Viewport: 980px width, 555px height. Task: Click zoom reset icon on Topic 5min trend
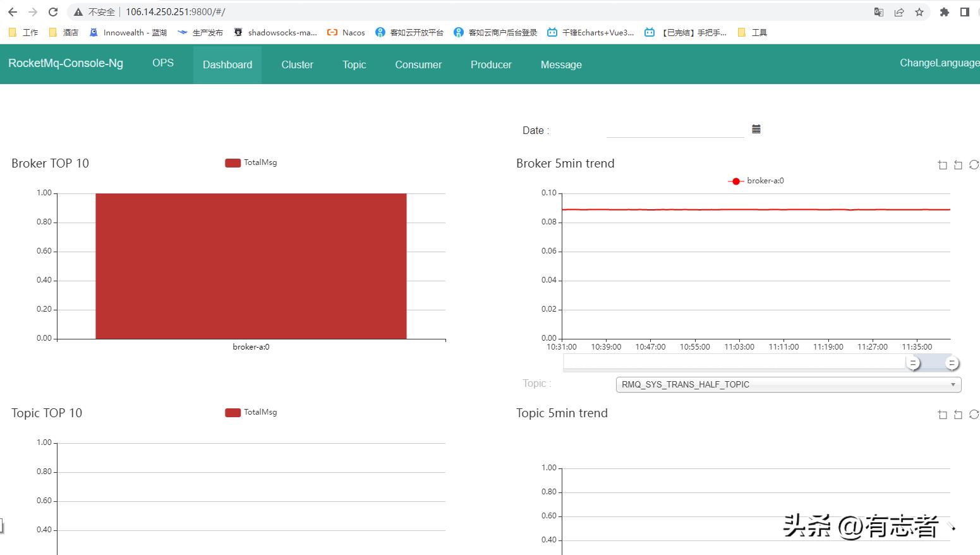[958, 415]
